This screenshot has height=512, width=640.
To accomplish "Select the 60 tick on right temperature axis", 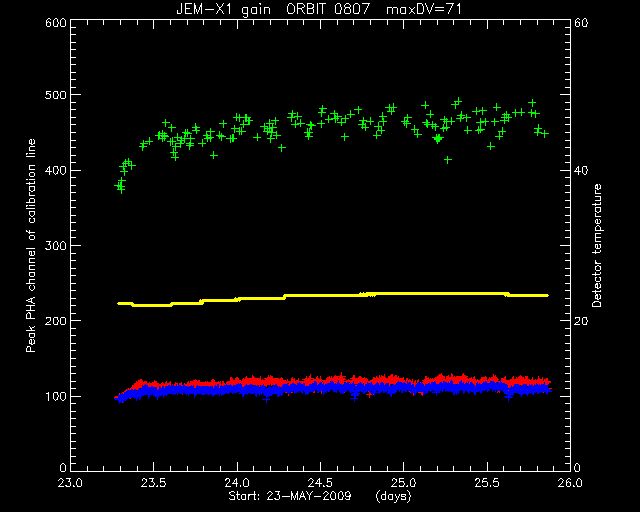I will click(581, 23).
